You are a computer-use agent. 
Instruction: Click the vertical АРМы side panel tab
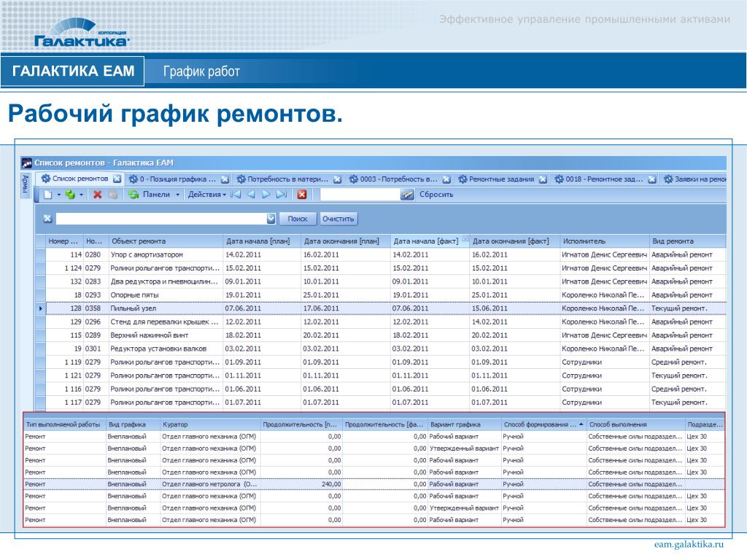point(26,184)
